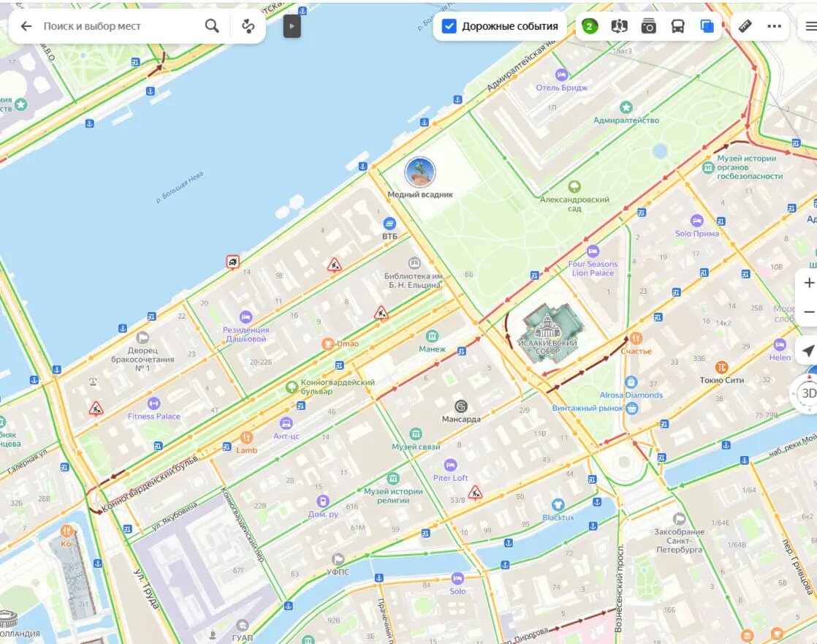The image size is (817, 644).
Task: Open the Four Seasons Lion Palace marker
Action: [593, 251]
